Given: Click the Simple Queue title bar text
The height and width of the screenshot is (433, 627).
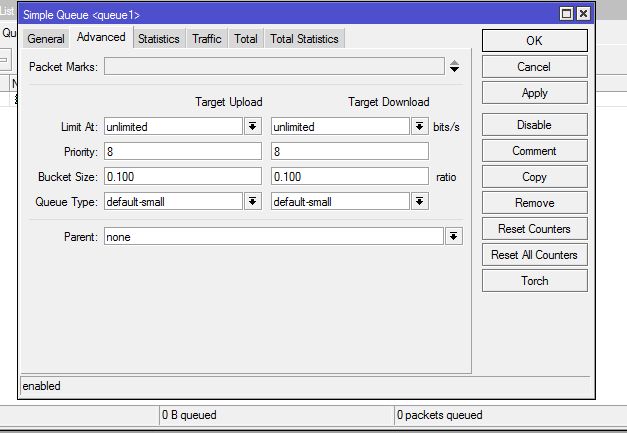Looking at the screenshot, I should click(82, 15).
